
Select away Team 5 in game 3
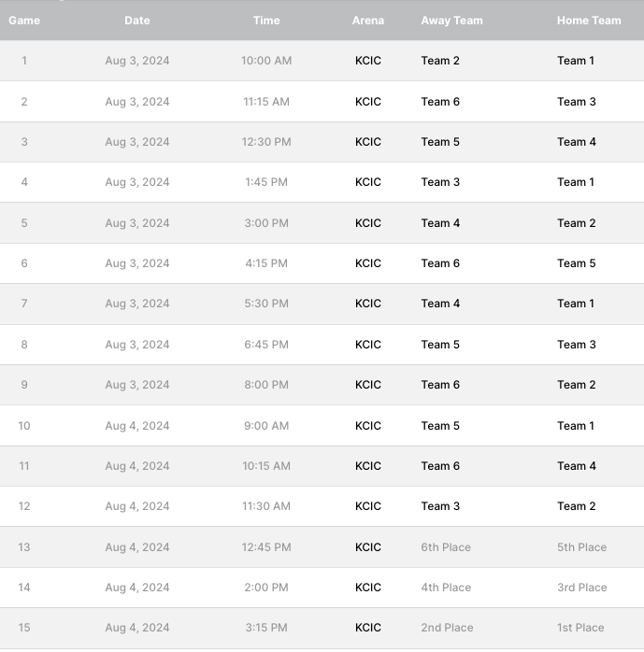pos(440,142)
